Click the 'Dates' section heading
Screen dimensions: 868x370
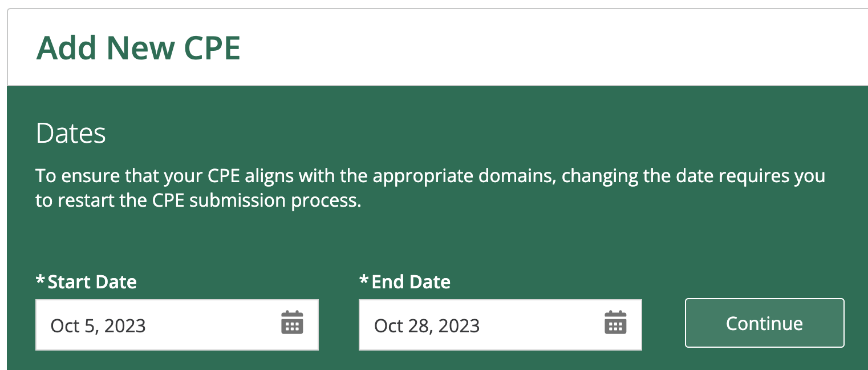pyautogui.click(x=71, y=134)
